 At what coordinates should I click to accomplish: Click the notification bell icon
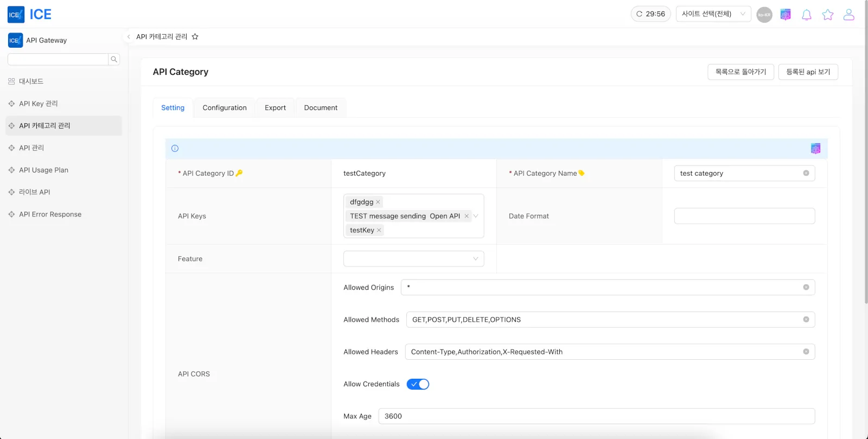pyautogui.click(x=806, y=15)
